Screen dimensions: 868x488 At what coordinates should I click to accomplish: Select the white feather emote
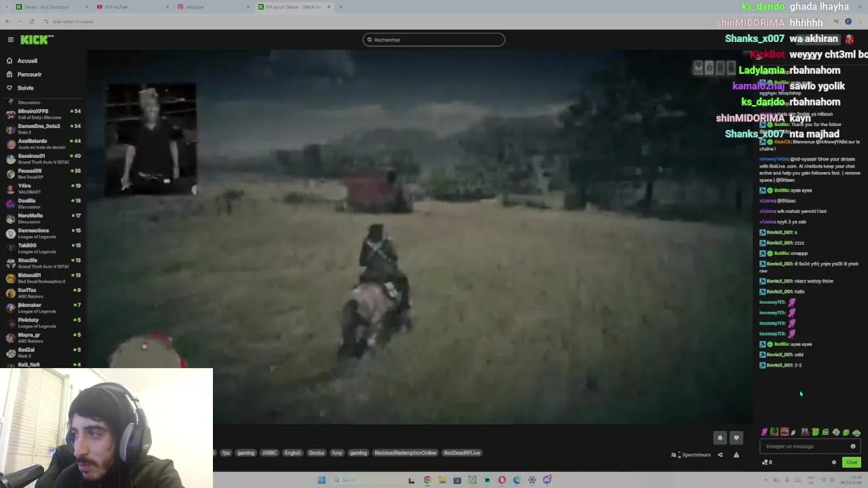pos(793,432)
